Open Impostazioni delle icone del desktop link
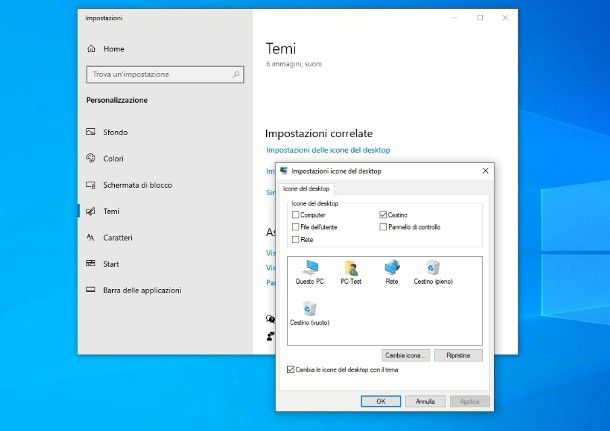 pos(328,150)
